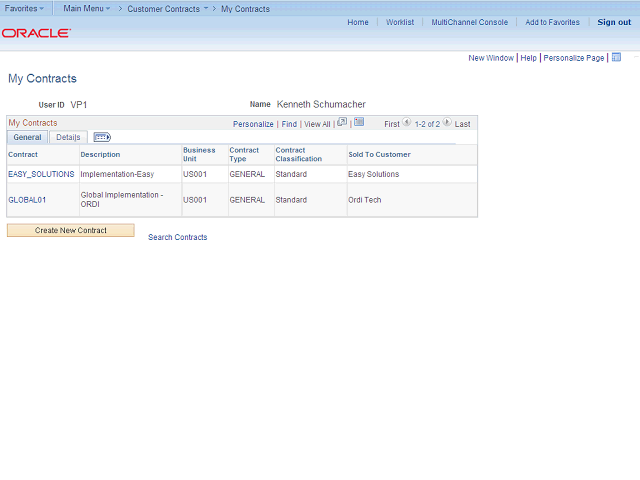Open the EASY_SOLUTIONS contract

click(x=41, y=174)
